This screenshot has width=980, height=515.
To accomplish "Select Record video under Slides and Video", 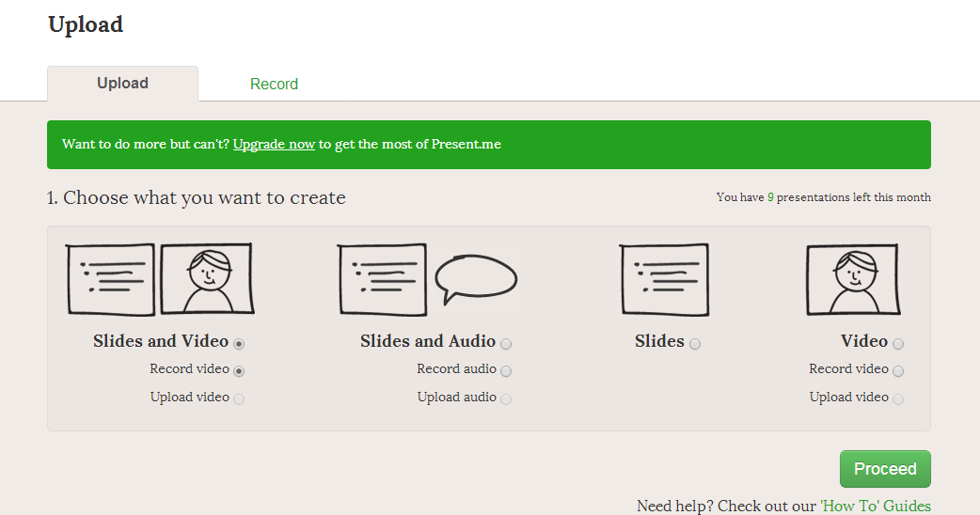I will pyautogui.click(x=239, y=371).
